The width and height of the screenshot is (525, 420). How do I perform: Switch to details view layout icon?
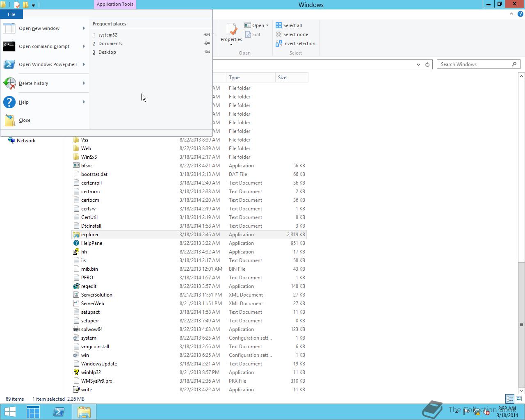[510, 399]
